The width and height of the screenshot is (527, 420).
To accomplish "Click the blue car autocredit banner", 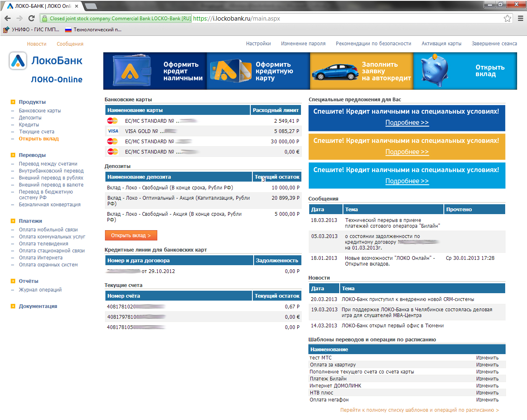I will tap(361, 71).
